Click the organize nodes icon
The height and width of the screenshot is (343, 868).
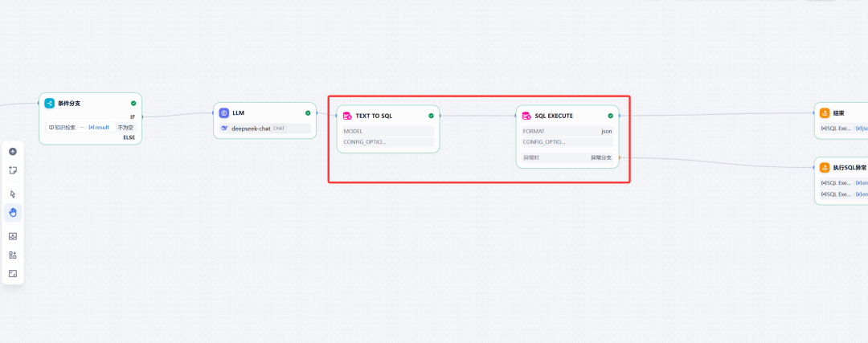[13, 255]
